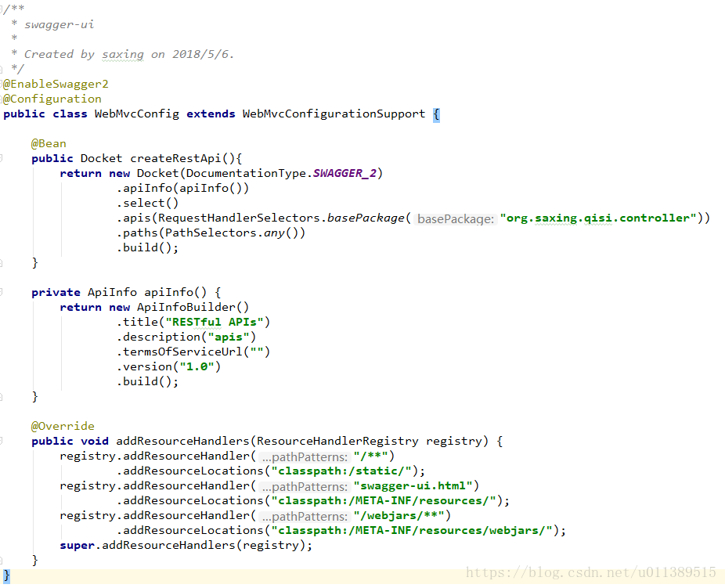Click the highlighted opening brace of the class
This screenshot has width=725, height=588.
436,114
